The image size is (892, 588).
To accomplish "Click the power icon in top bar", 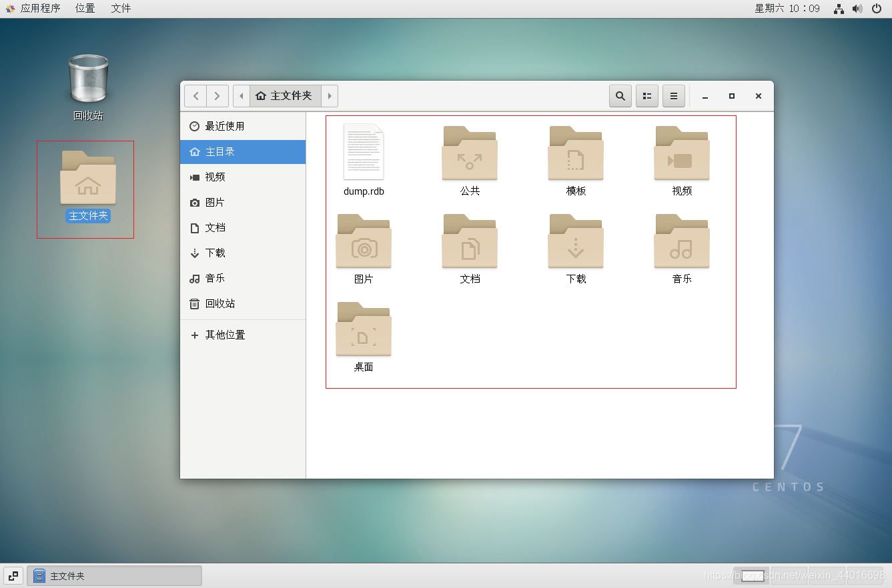I will coord(877,9).
